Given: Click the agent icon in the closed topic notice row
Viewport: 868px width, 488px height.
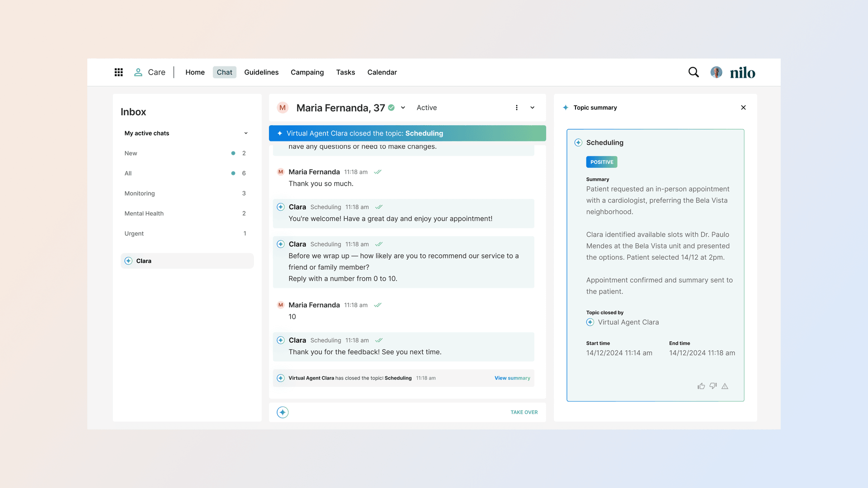Looking at the screenshot, I should click(x=281, y=378).
